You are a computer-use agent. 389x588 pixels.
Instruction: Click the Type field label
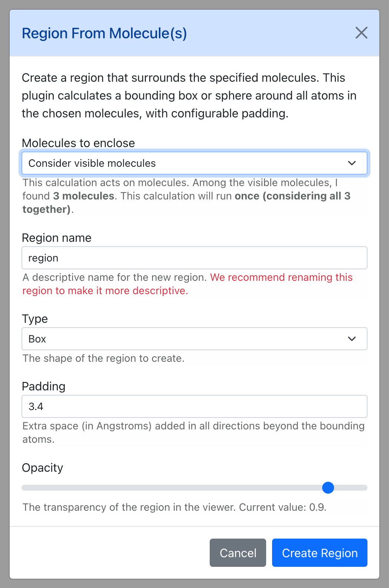[35, 319]
